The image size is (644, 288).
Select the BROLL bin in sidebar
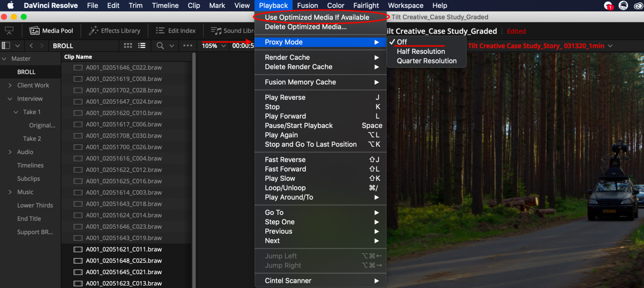pos(30,72)
